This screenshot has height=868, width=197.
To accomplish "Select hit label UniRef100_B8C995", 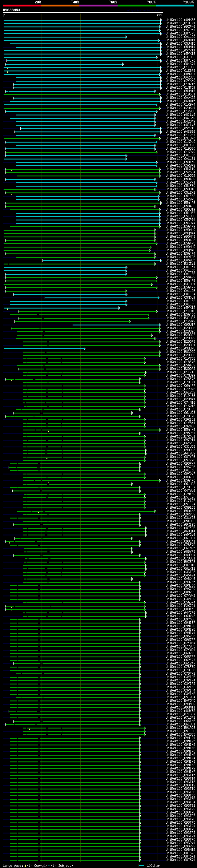I will tap(180, 352).
